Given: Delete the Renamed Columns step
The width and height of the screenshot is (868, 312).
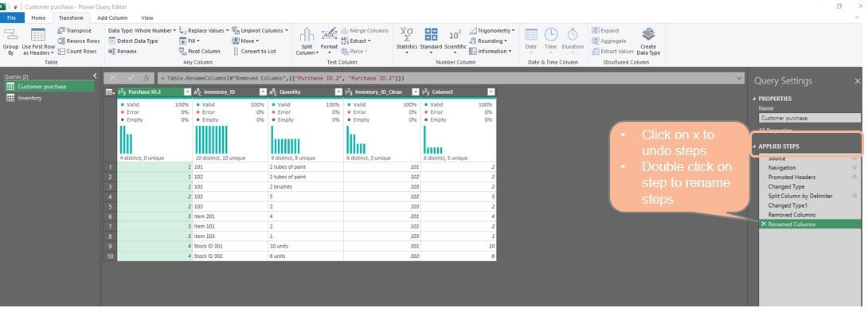Looking at the screenshot, I should (764, 224).
